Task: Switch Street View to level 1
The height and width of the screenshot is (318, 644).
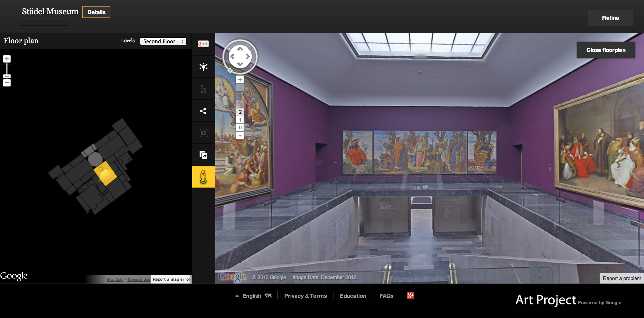Action: click(x=240, y=120)
